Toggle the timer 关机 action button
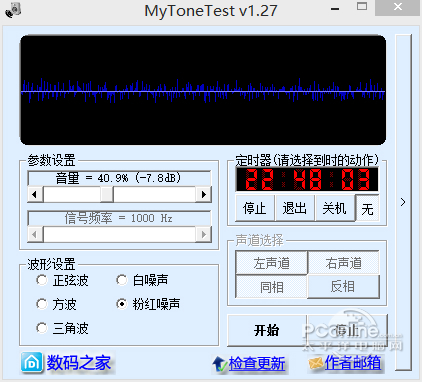This screenshot has height=382, width=422. pos(335,208)
